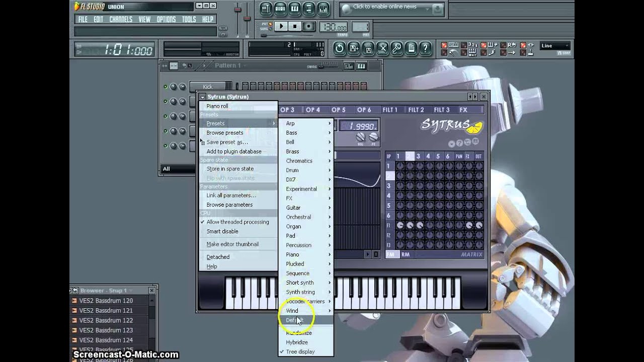Select Piano roll from Sytrus menu
Screen dimensions: 644x362
point(238,106)
